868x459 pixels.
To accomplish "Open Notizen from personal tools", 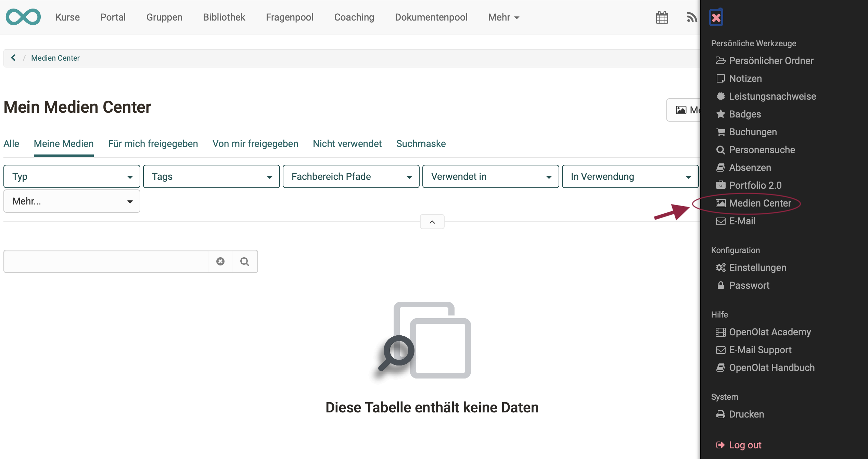I will point(745,78).
